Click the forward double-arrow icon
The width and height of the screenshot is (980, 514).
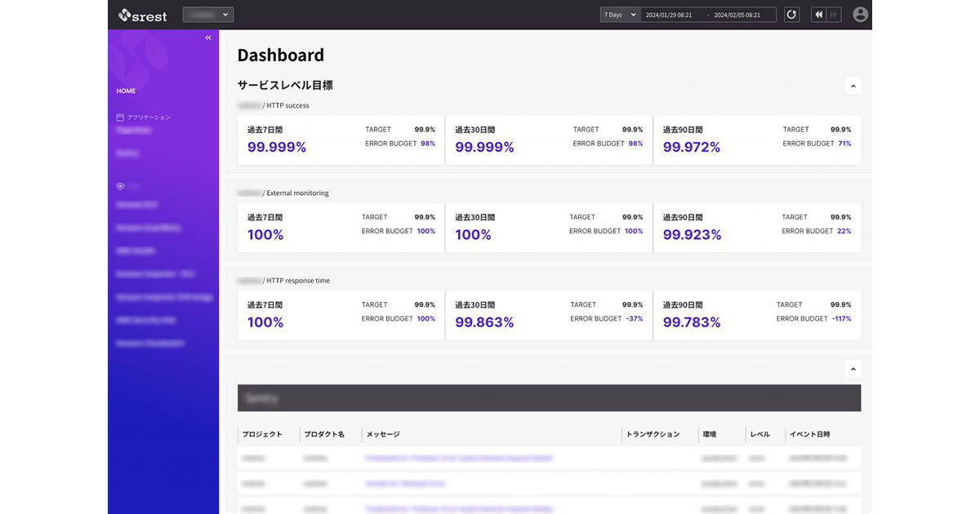832,14
